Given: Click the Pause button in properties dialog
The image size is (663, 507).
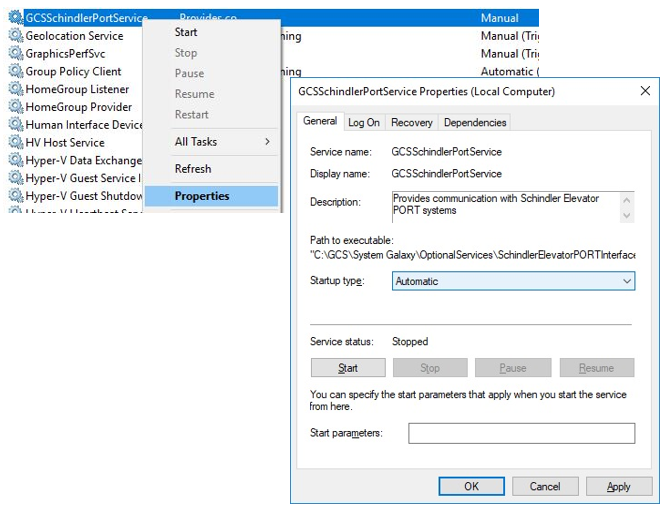Looking at the screenshot, I should coord(513,368).
